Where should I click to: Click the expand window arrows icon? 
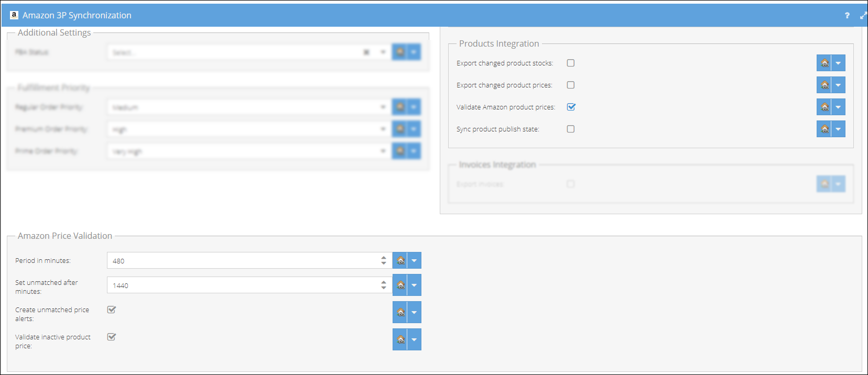(x=863, y=16)
